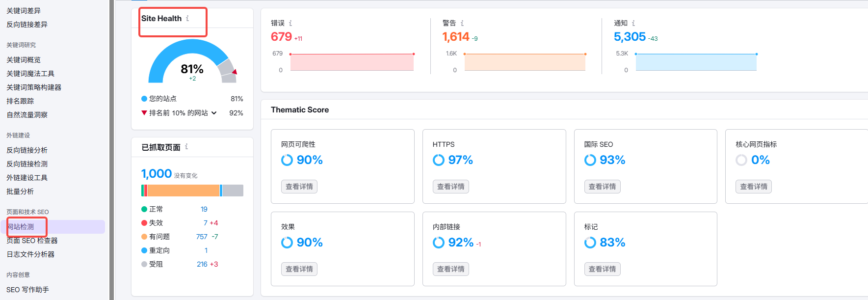Screen dimensions: 868x300
Task: Click 查看详情 under 国际 SEO
Action: [602, 187]
